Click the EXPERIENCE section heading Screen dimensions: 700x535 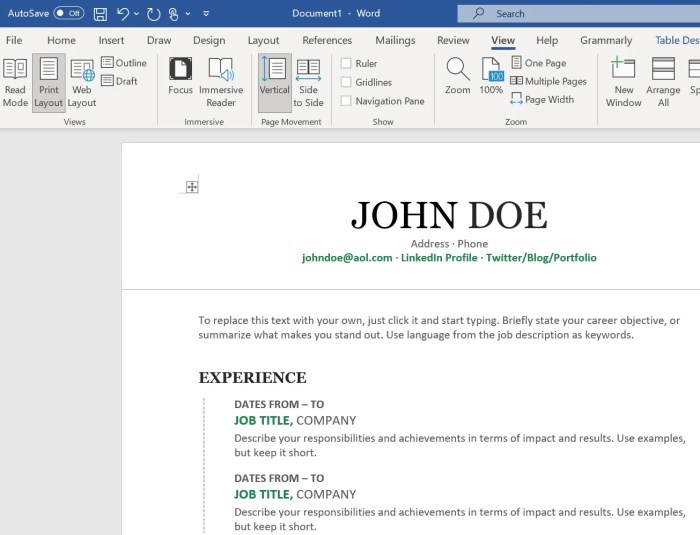click(253, 378)
